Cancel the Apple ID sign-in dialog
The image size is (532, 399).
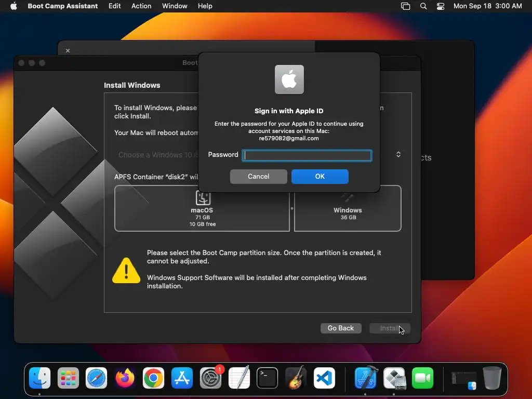coord(259,177)
